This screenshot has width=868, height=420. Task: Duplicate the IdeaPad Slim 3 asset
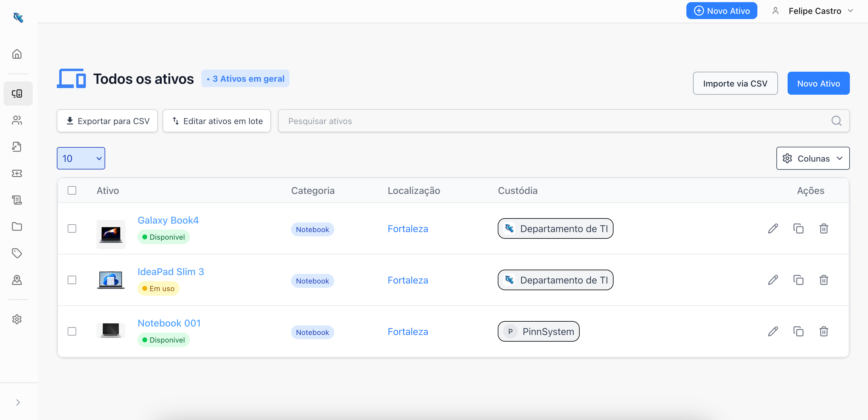[798, 280]
